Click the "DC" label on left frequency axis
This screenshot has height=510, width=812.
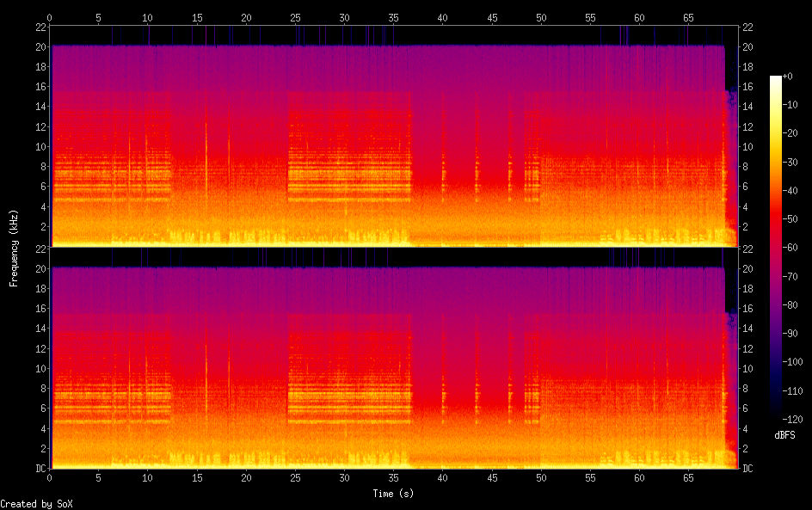click(40, 469)
